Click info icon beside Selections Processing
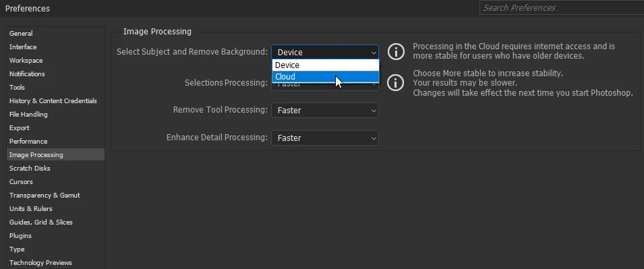This screenshot has width=644, height=269. tap(396, 83)
